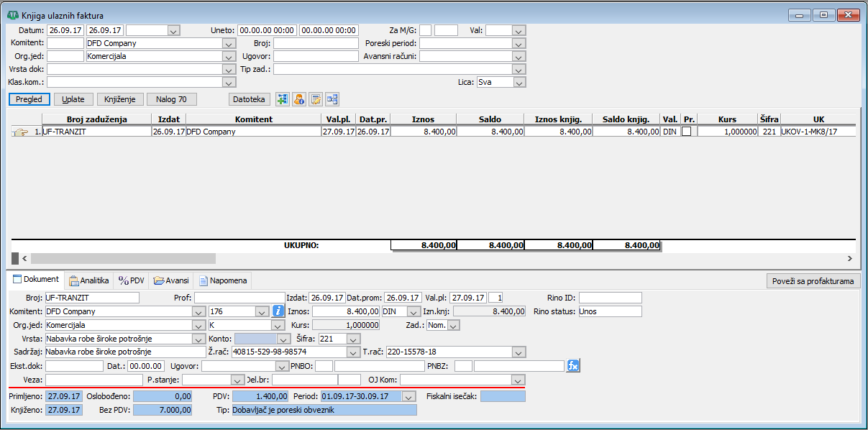Expand the Poreski period dropdown

click(519, 44)
